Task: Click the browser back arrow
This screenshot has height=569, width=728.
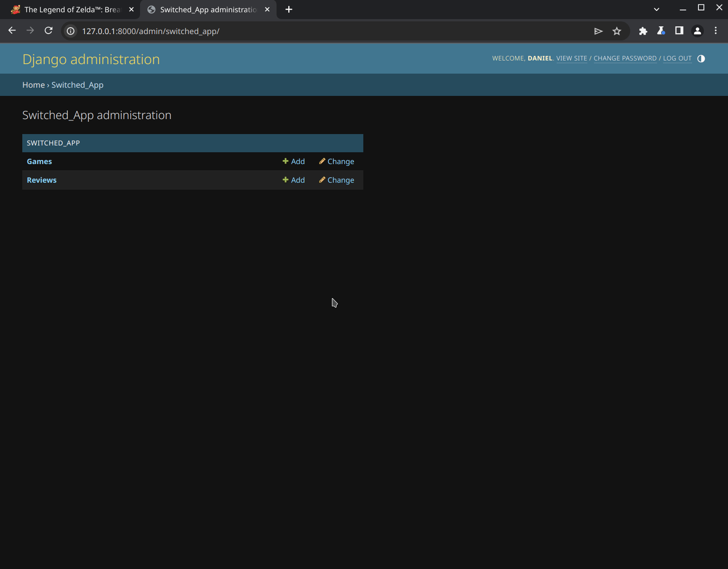Action: tap(12, 31)
